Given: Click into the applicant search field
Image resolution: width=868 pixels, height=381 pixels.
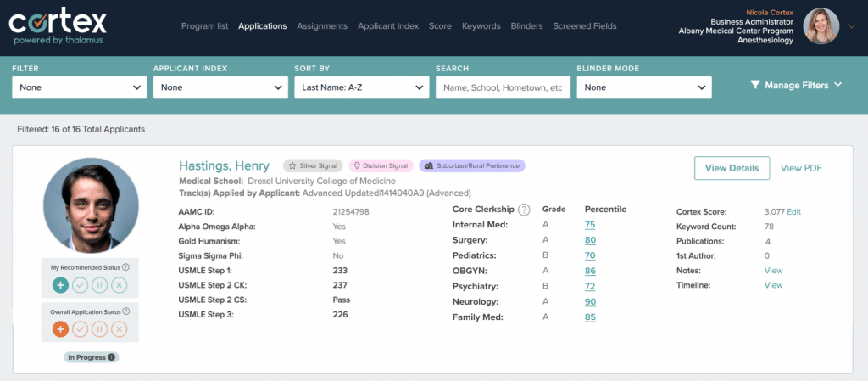Looking at the screenshot, I should pyautogui.click(x=503, y=87).
